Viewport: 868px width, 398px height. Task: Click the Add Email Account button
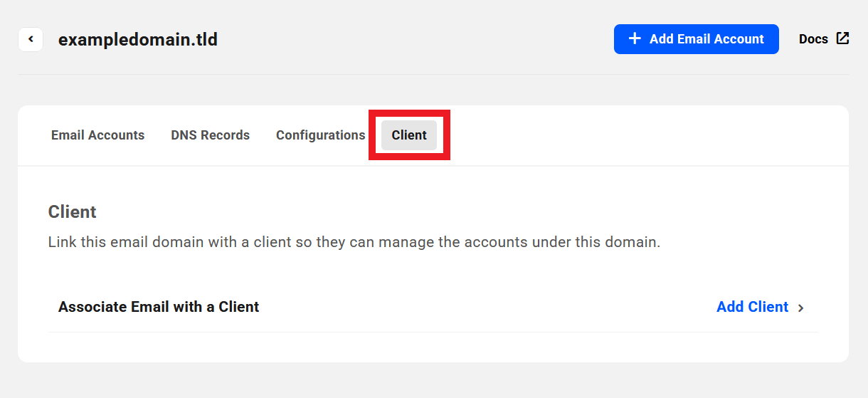(x=696, y=39)
